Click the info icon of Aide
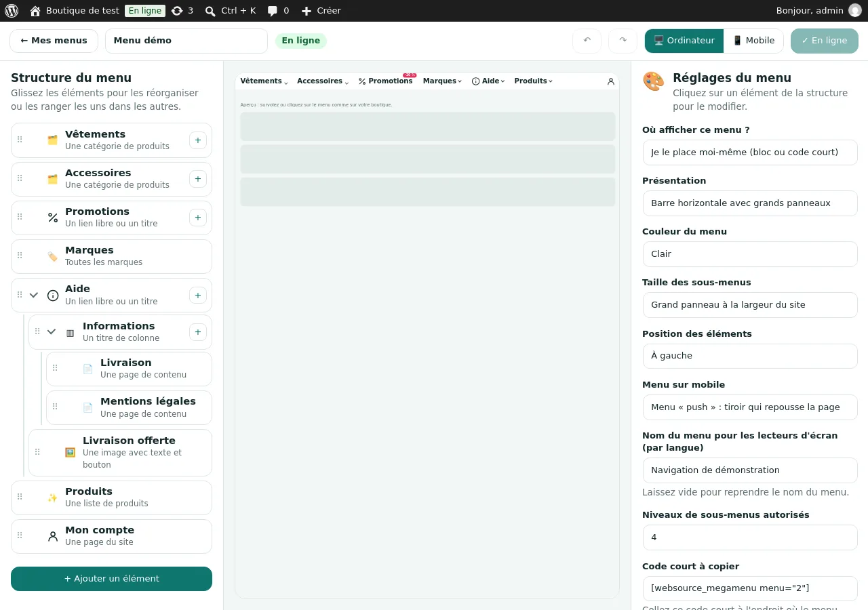This screenshot has width=868, height=610. [x=53, y=296]
